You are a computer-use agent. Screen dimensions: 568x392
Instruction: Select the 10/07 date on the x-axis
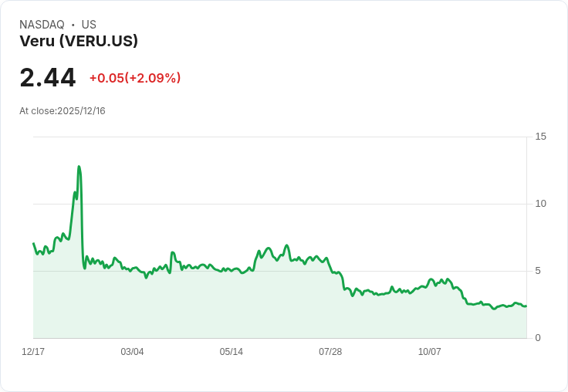click(429, 352)
